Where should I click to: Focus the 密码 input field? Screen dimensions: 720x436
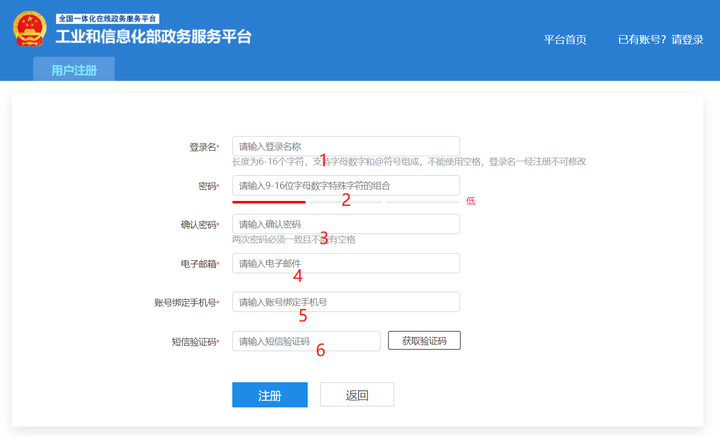[346, 185]
